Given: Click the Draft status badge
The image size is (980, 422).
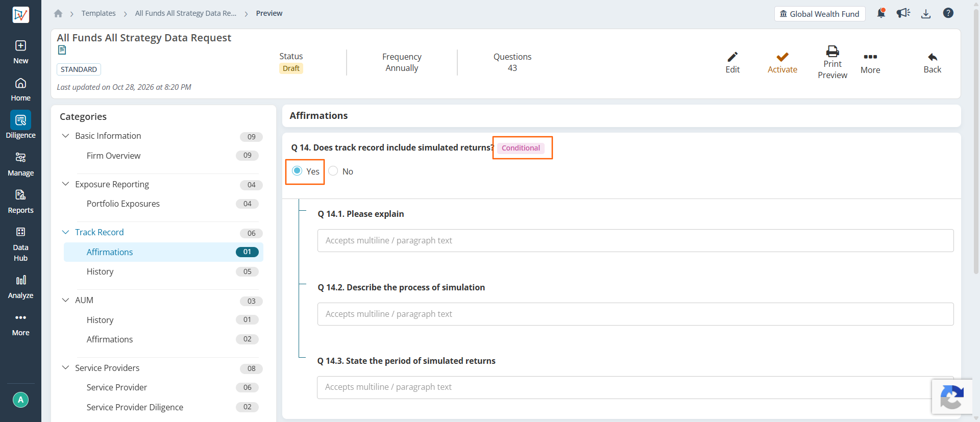Looking at the screenshot, I should tap(291, 68).
